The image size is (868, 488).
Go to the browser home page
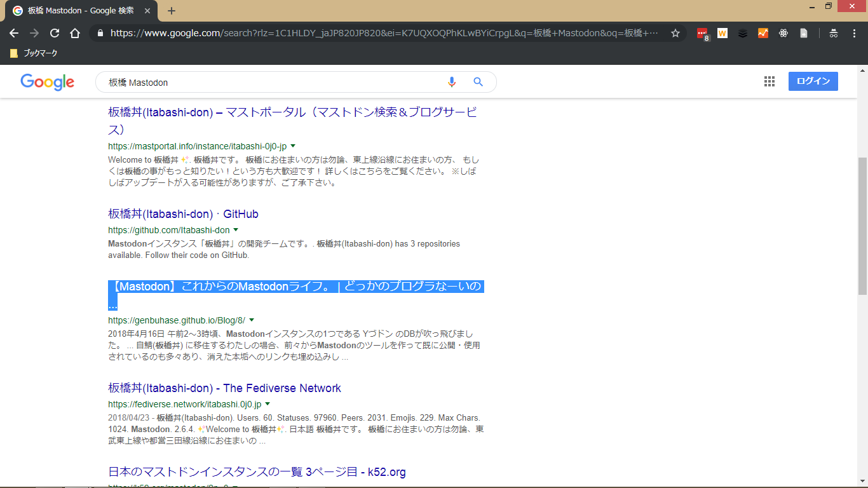75,33
